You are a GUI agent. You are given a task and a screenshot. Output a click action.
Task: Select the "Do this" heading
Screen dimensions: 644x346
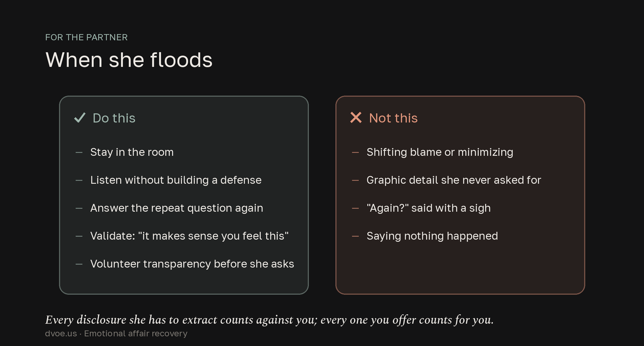coord(114,118)
